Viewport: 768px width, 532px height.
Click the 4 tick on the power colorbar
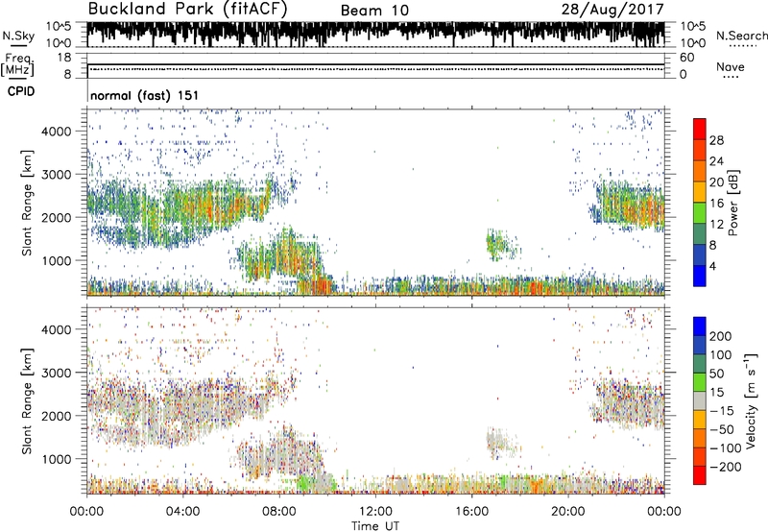(x=713, y=266)
